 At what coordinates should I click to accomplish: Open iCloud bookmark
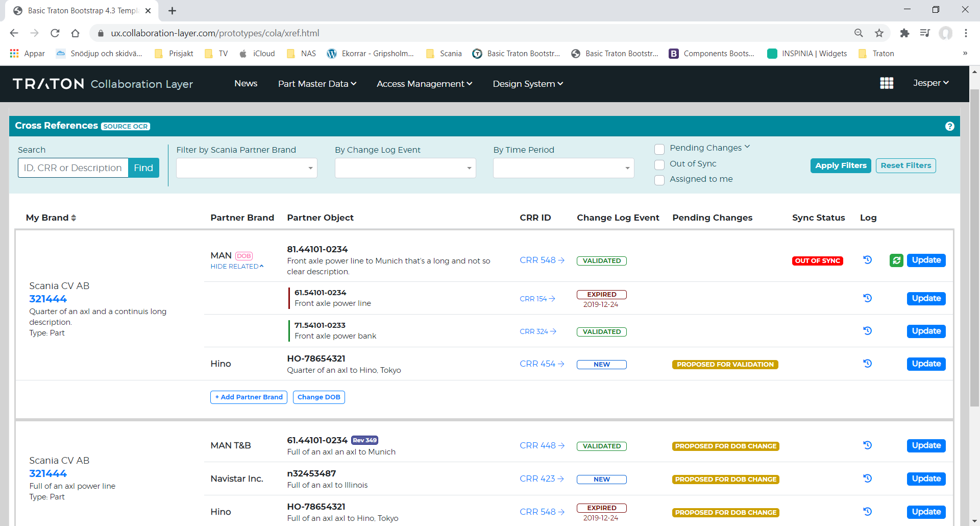tap(257, 54)
